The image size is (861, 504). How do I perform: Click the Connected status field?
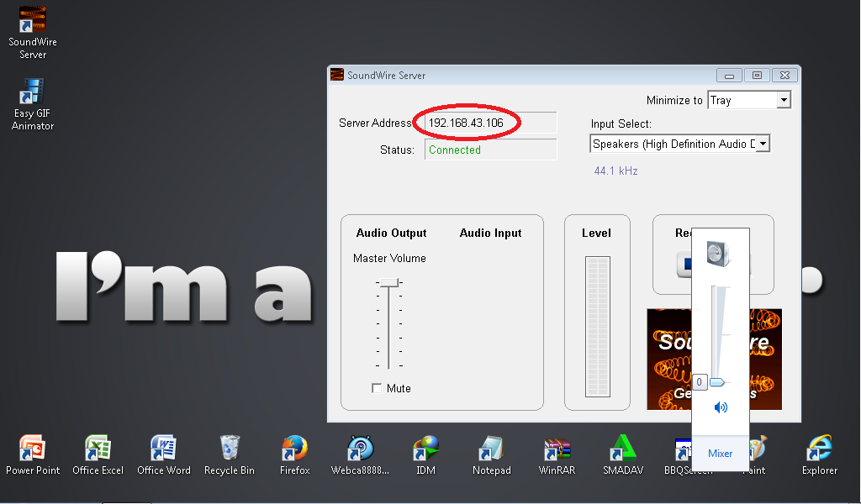point(491,150)
